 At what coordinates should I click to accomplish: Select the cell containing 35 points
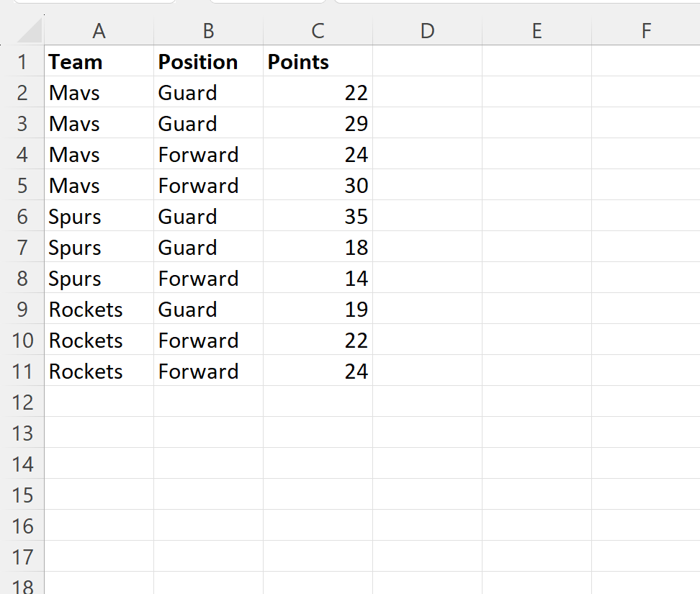[x=318, y=217]
